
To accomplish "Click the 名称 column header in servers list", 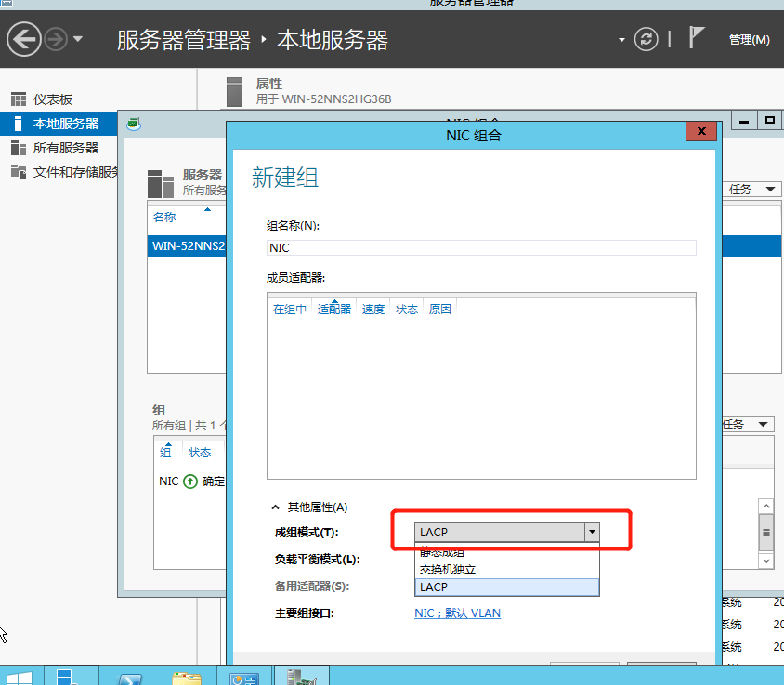I will (164, 217).
